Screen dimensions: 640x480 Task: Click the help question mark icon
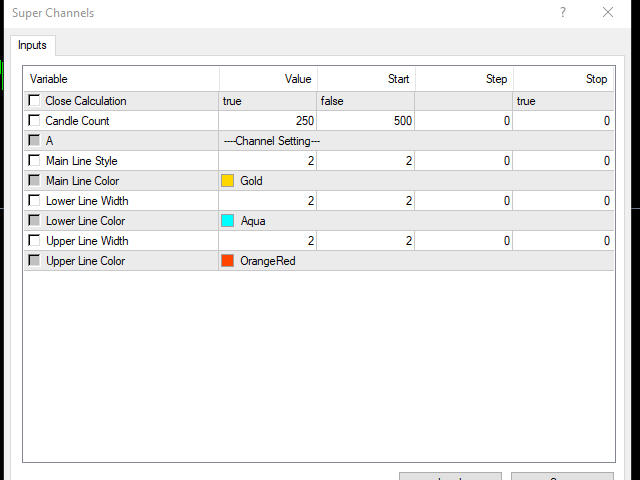tap(563, 13)
